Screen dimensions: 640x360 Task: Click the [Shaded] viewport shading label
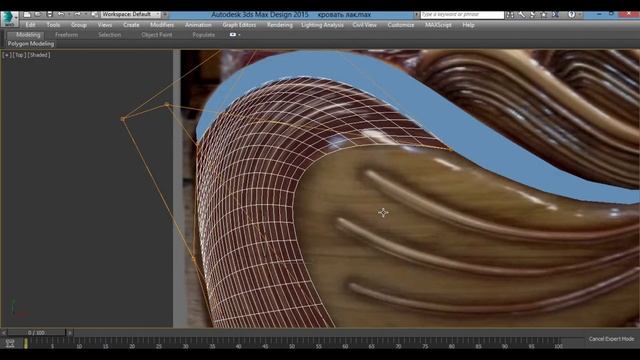tap(39, 55)
